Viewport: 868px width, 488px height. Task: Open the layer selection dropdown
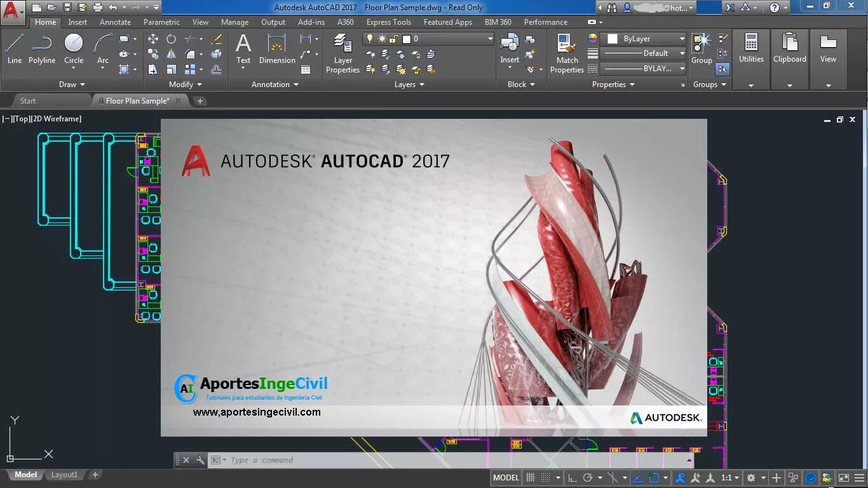[x=489, y=38]
